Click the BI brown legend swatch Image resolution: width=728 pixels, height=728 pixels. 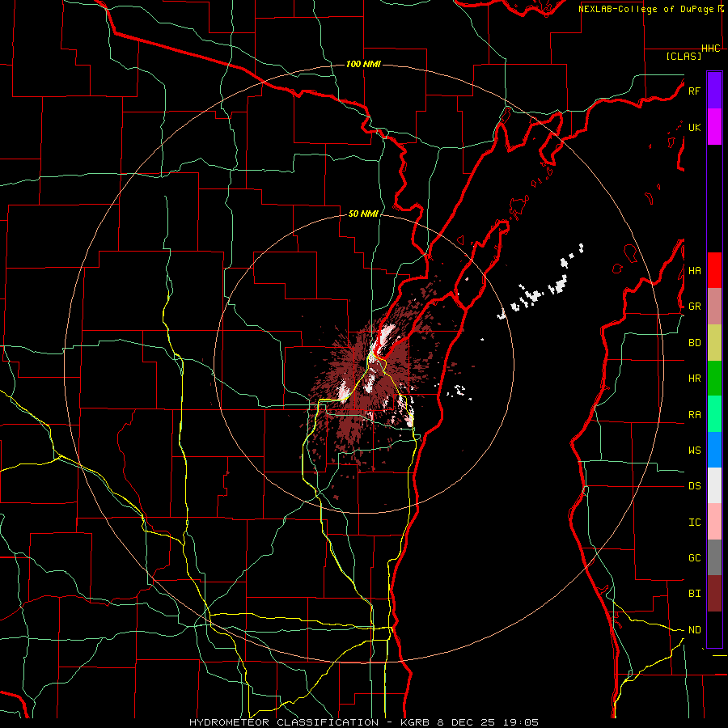click(x=714, y=594)
